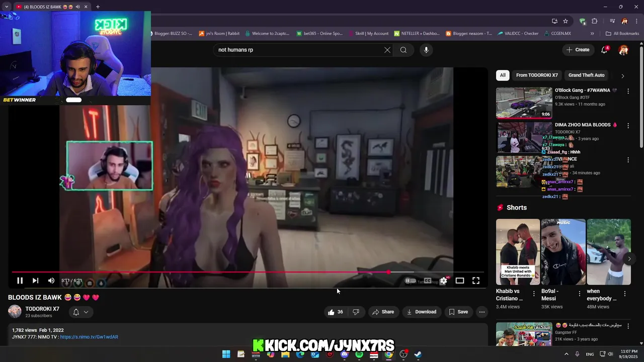Open Chrome three-dot menu

click(636, 21)
